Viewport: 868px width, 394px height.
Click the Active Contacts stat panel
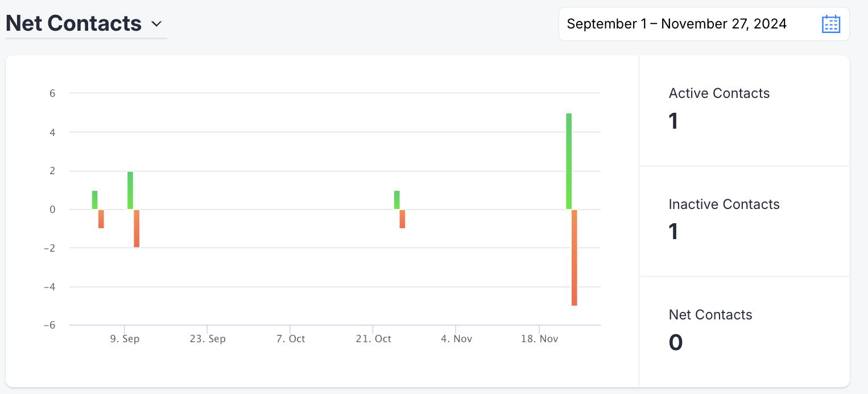[745, 110]
